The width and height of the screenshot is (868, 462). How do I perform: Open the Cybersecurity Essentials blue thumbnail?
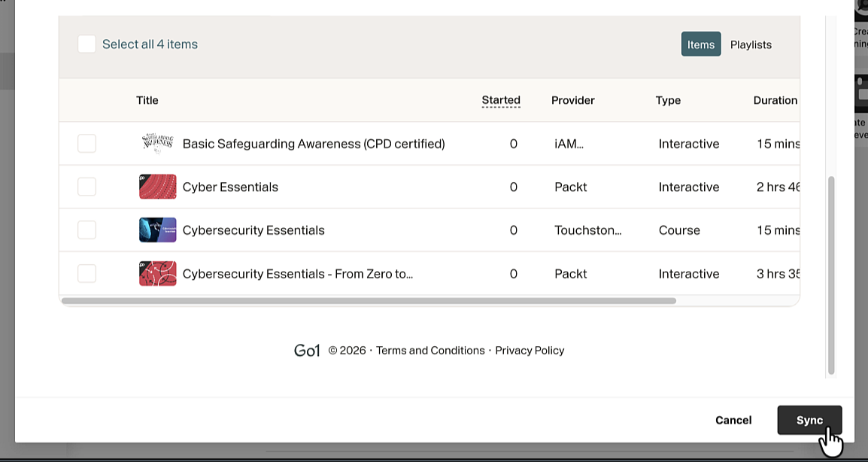click(158, 230)
